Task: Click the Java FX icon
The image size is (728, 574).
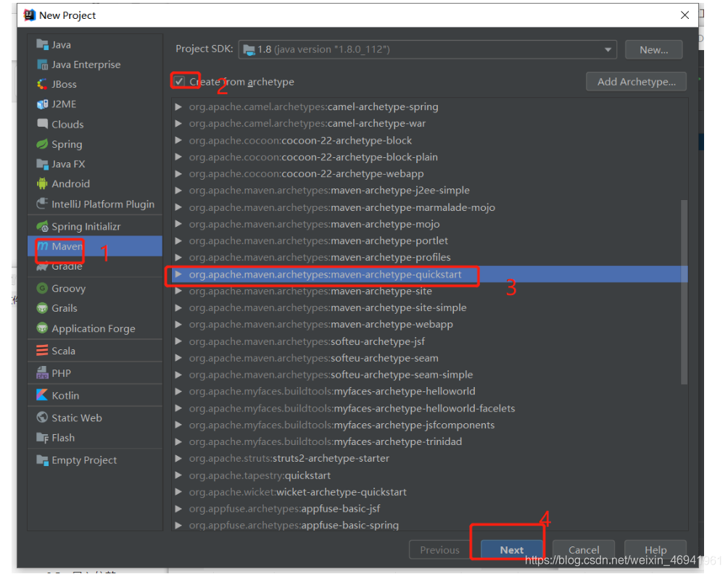Action: (42, 164)
